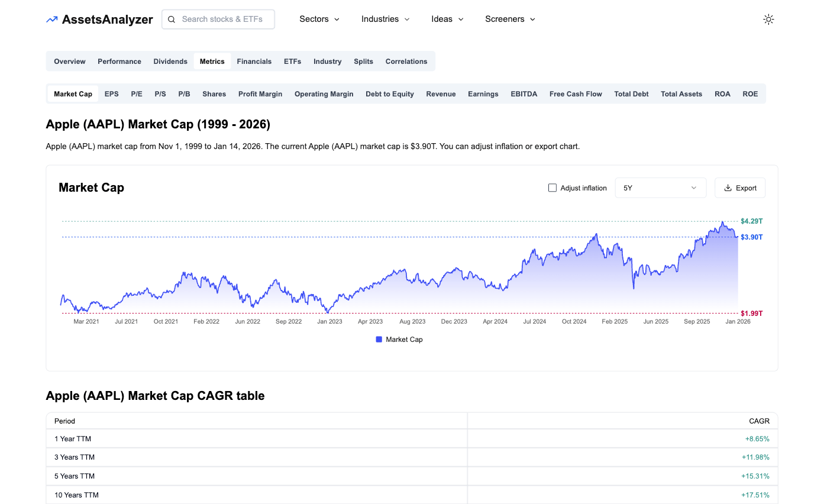The width and height of the screenshot is (824, 504).
Task: Click the 3 Years TTM row label
Action: (x=75, y=457)
